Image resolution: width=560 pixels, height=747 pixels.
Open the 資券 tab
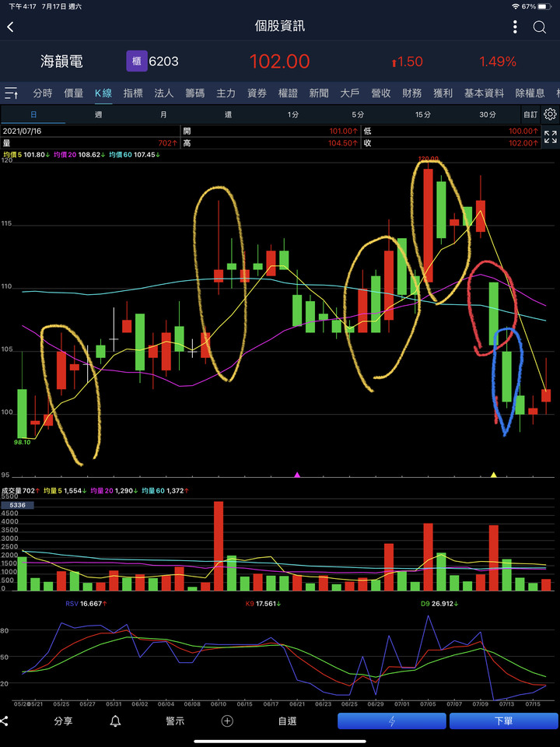coord(257,93)
